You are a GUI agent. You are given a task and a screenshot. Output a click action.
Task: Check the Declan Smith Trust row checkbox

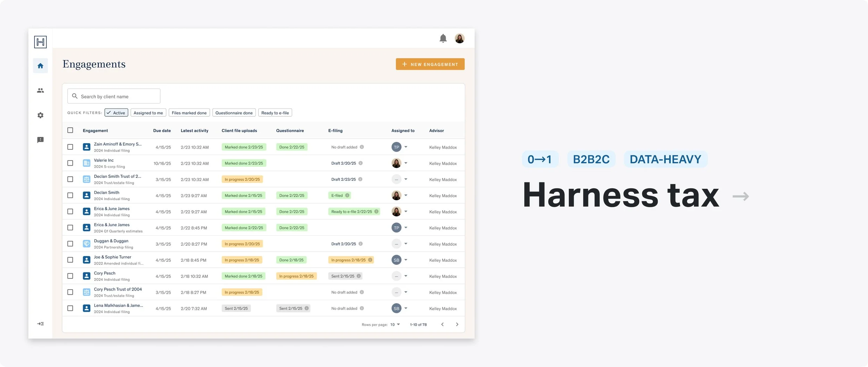[x=70, y=179]
